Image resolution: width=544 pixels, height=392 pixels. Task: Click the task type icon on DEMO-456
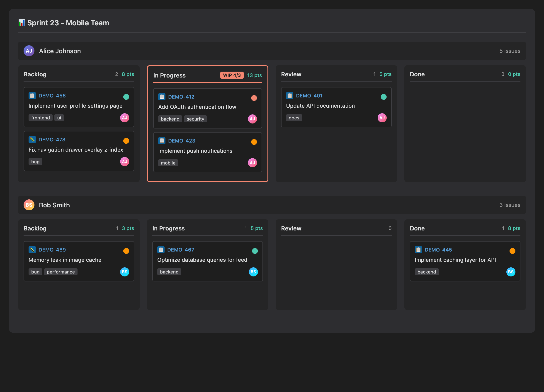coord(32,96)
